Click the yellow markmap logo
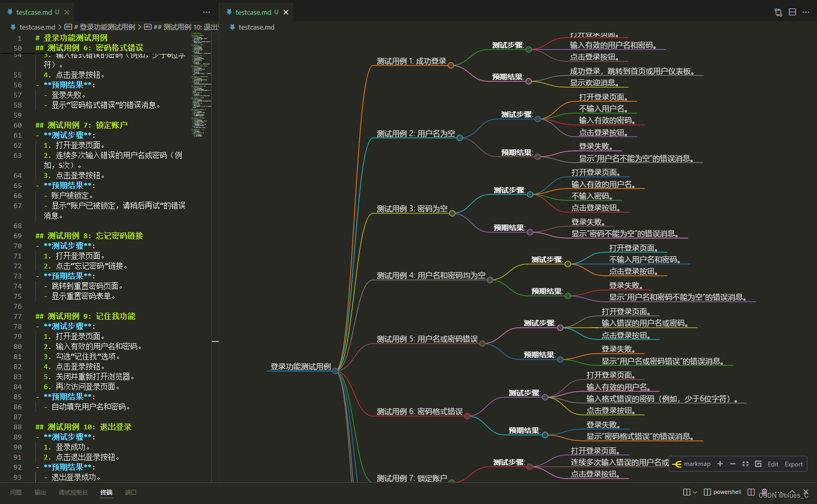 coord(677,464)
